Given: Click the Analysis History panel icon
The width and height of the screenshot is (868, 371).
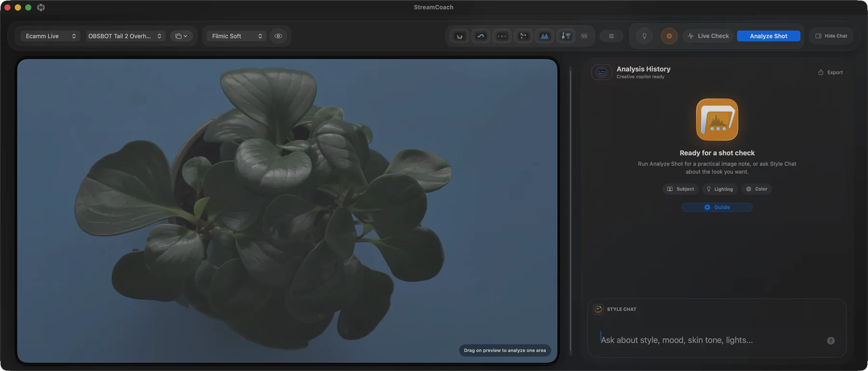Looking at the screenshot, I should pos(602,72).
